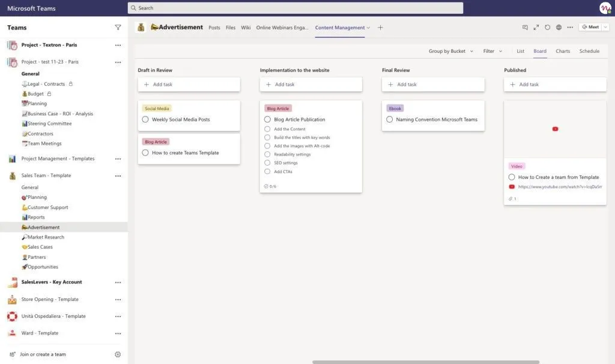
Task: Open the Meet dropdown arrow
Action: 605,27
